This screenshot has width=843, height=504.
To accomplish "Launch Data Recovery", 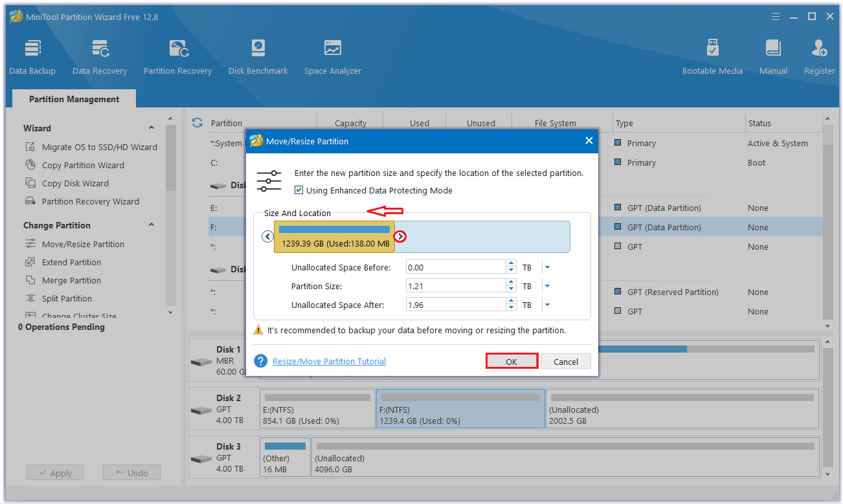I will [100, 57].
